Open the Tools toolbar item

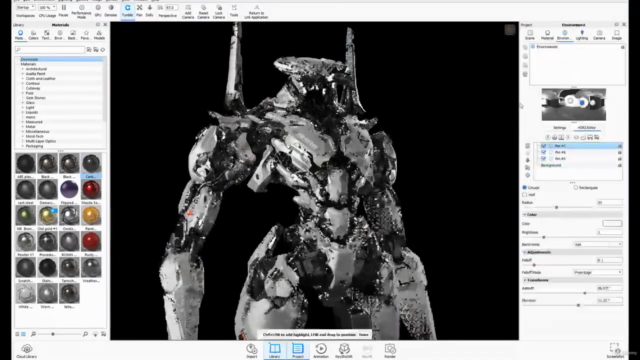(x=234, y=11)
